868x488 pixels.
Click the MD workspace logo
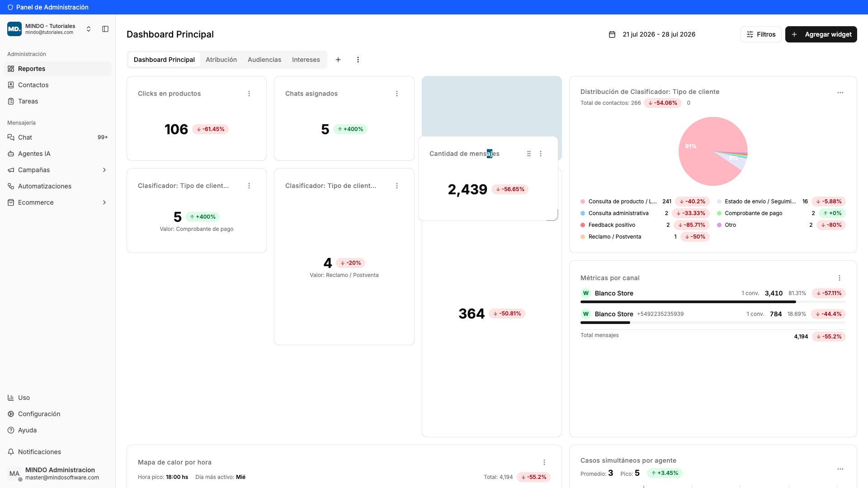click(14, 29)
